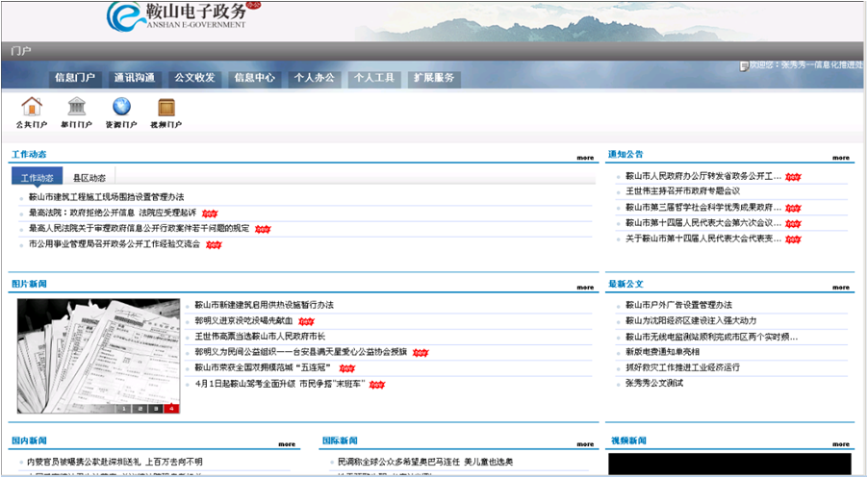This screenshot has height=478, width=868.
Task: Open international news 民调称全球公众多希望奥巴马连任
Action: click(x=425, y=462)
